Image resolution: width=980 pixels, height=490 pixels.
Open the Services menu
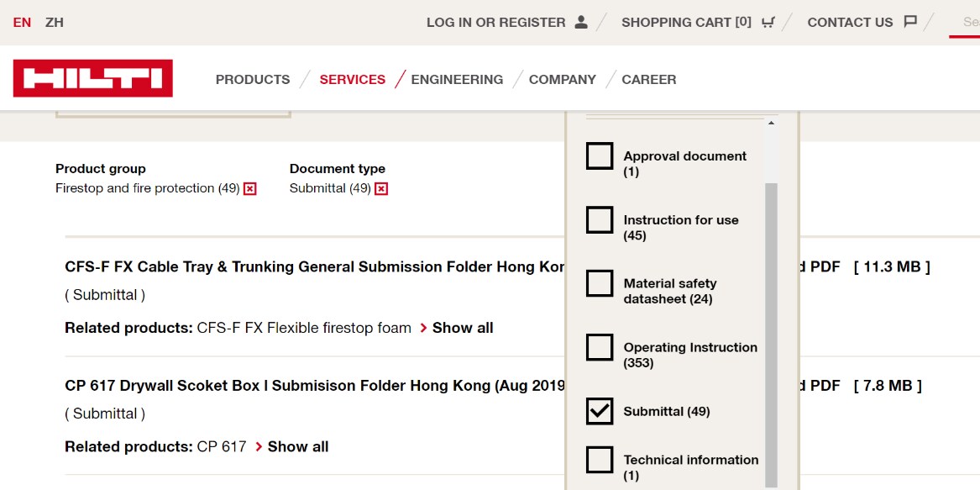(x=353, y=80)
